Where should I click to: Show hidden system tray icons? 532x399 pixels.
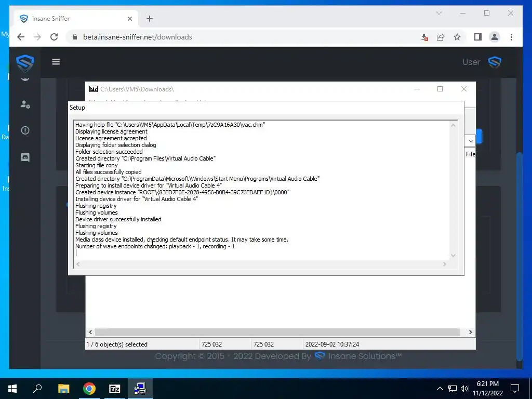tap(440, 389)
